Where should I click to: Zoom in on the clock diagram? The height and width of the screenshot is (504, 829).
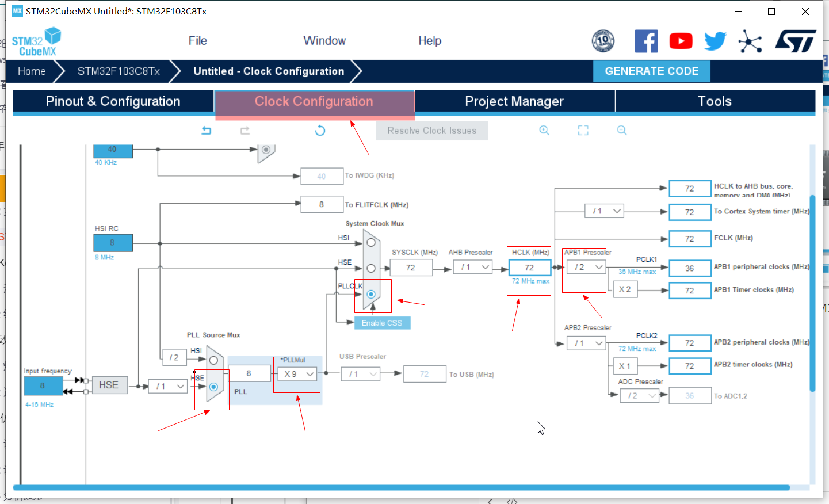pos(544,131)
